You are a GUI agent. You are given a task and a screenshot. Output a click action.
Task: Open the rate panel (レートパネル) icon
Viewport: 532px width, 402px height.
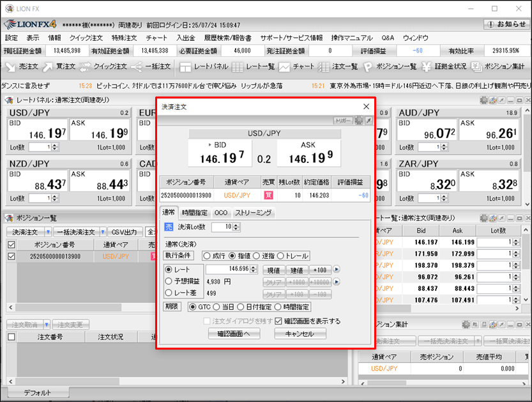tap(186, 66)
